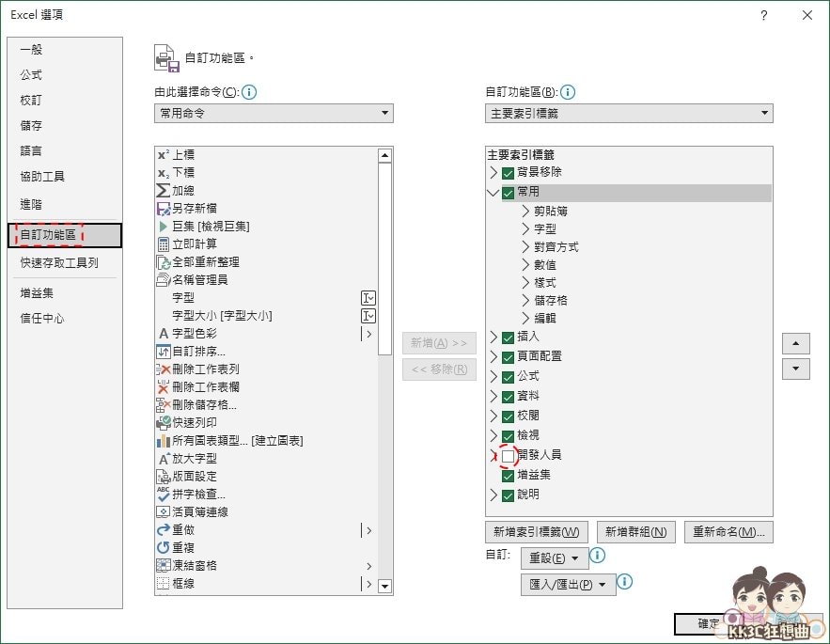This screenshot has height=644, width=830.
Task: Select the 刪除工作表列 icon
Action: pyautogui.click(x=164, y=369)
